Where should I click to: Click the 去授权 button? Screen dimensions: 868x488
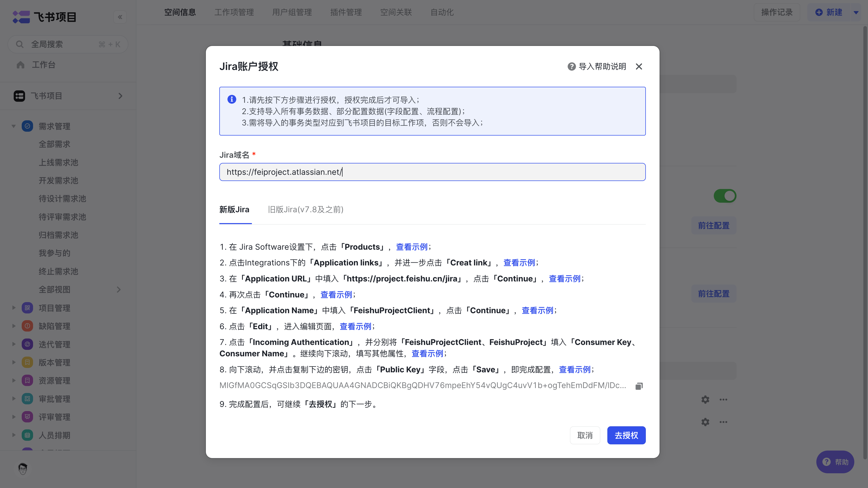click(626, 436)
